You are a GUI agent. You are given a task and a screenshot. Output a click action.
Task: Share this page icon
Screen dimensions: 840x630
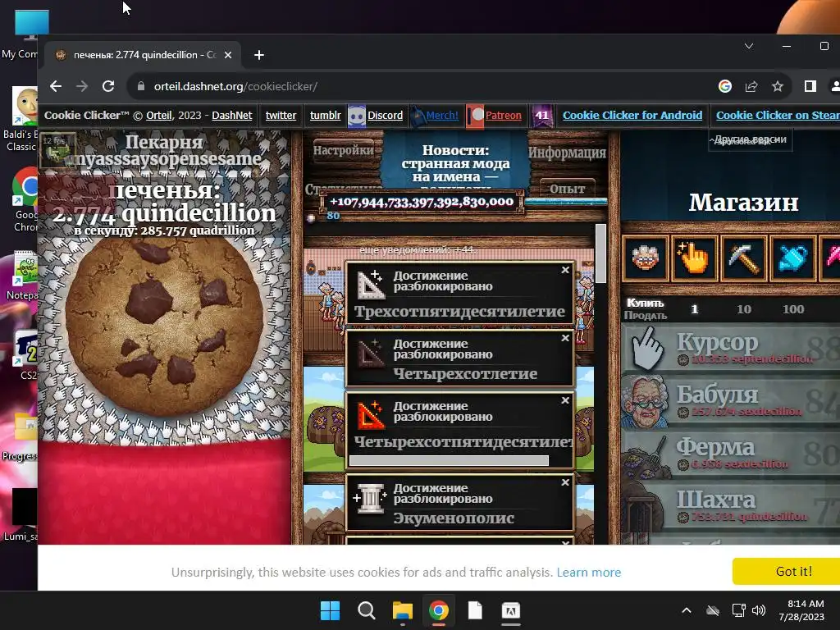[751, 86]
